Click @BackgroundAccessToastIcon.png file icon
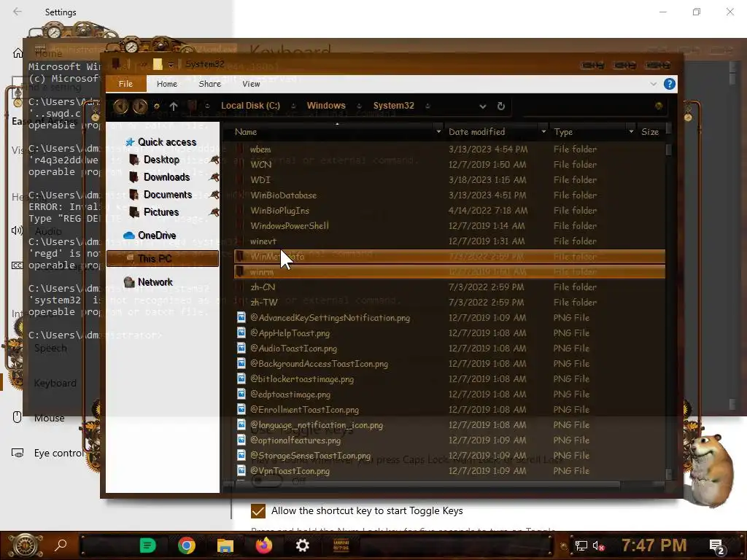The height and width of the screenshot is (560, 747). [241, 363]
